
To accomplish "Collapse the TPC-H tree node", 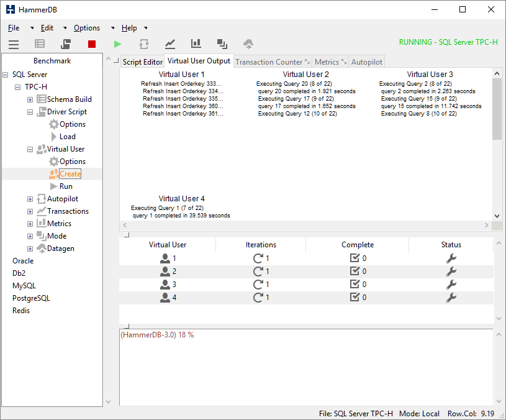I will (18, 87).
